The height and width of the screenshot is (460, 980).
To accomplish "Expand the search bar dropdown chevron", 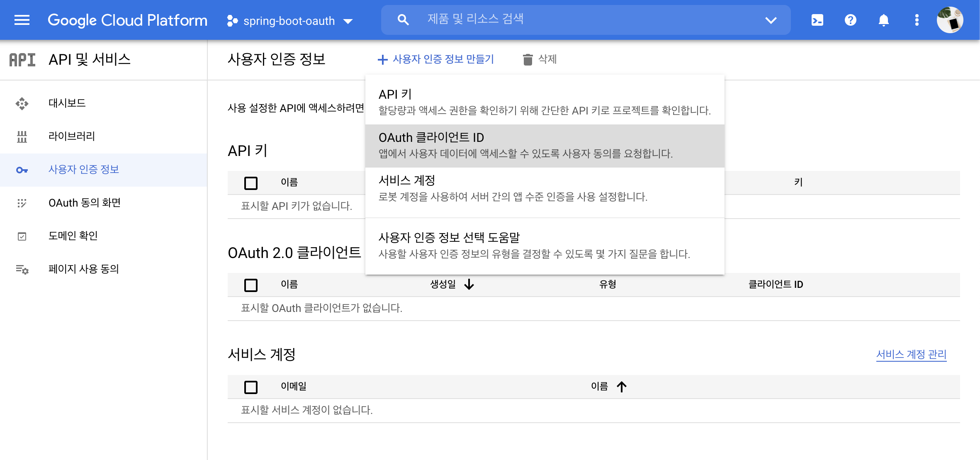I will (x=771, y=20).
